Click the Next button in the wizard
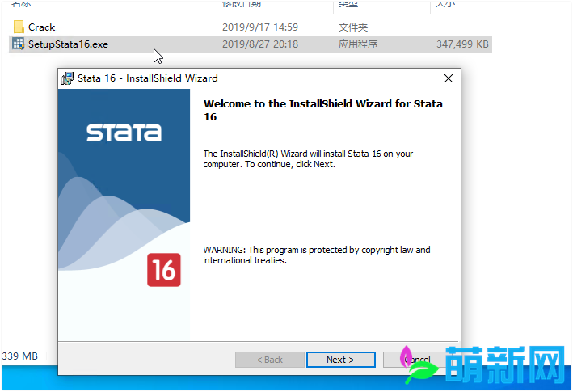 coord(340,360)
